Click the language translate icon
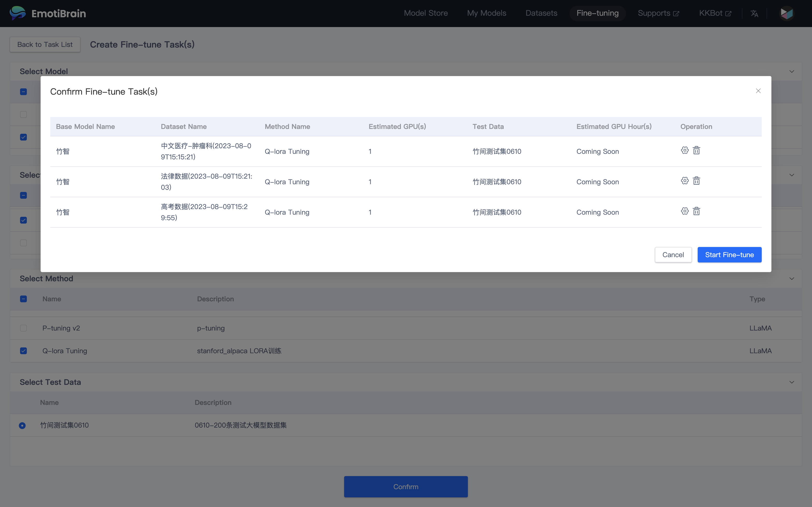 coord(754,14)
